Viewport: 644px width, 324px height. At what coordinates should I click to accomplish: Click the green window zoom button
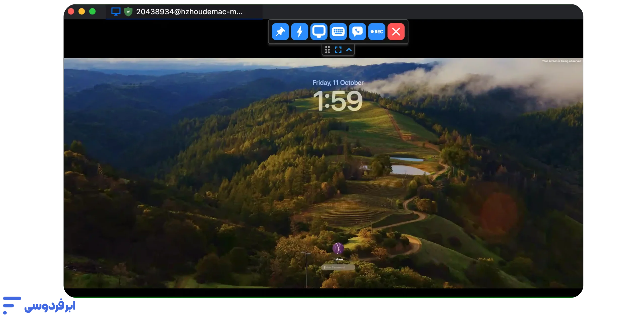[92, 12]
